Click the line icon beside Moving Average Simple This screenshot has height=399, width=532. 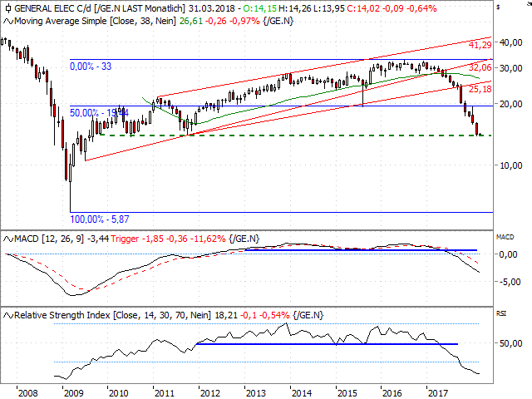(8, 22)
